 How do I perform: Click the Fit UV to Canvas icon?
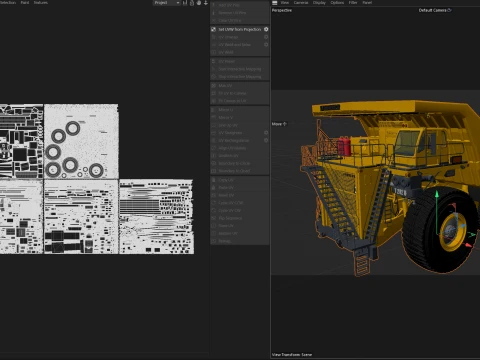(x=214, y=93)
